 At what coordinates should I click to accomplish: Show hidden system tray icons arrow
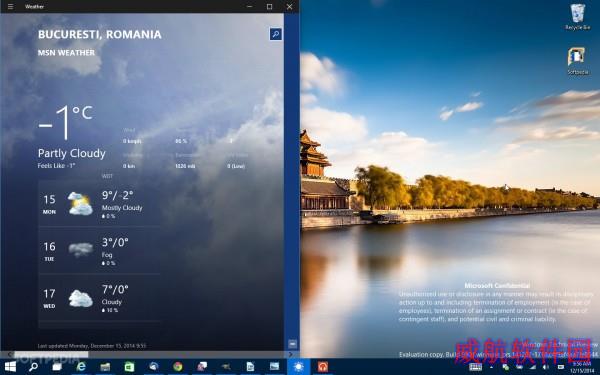point(491,367)
